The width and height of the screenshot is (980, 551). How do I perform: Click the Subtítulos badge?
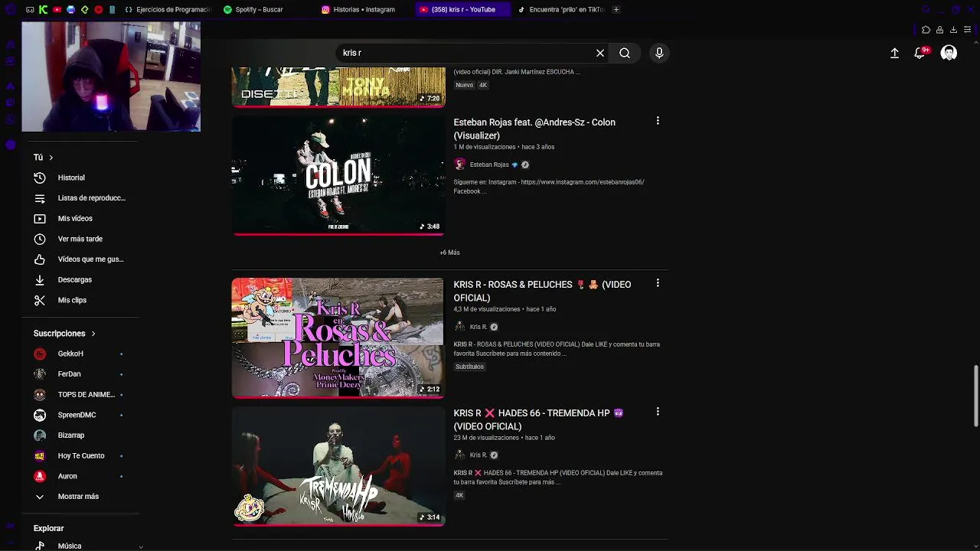(x=469, y=367)
